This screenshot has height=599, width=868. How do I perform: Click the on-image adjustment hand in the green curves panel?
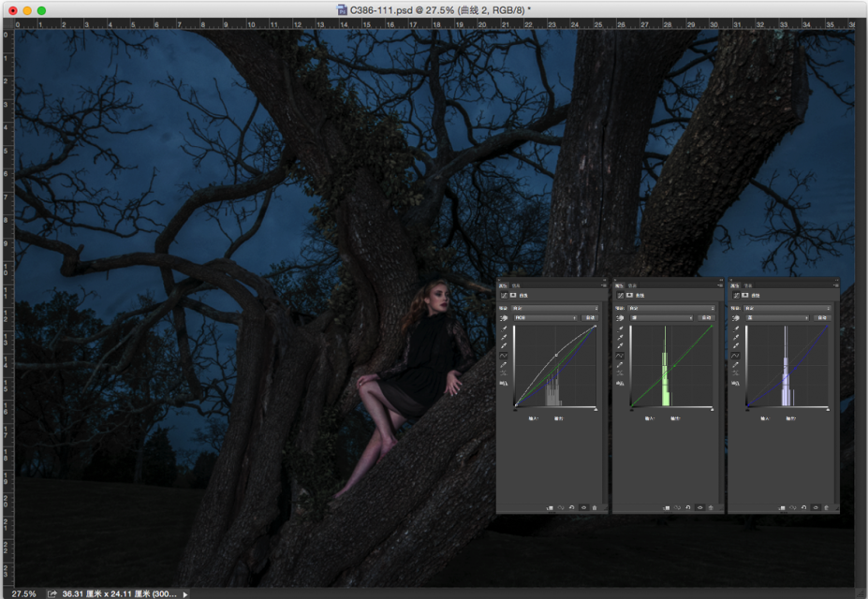tap(620, 318)
